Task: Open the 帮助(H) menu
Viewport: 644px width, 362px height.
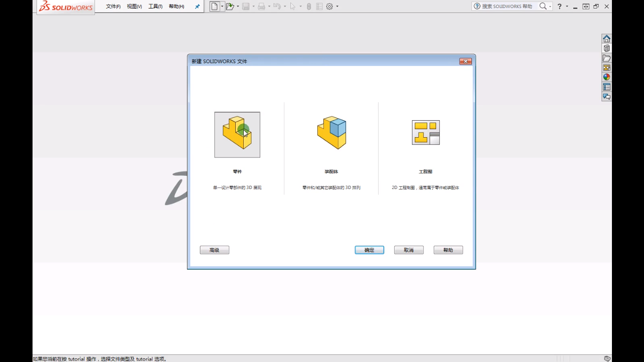Action: pos(176,7)
